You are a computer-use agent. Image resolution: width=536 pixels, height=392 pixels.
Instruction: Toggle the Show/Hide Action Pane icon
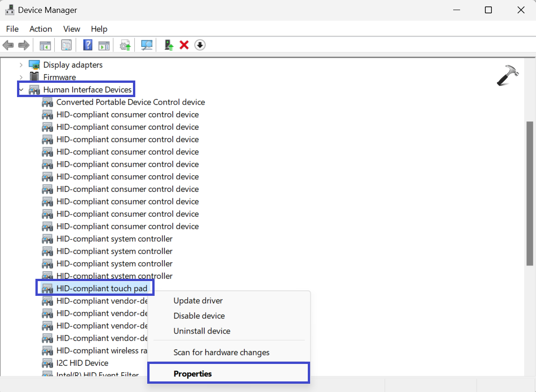[x=104, y=45]
